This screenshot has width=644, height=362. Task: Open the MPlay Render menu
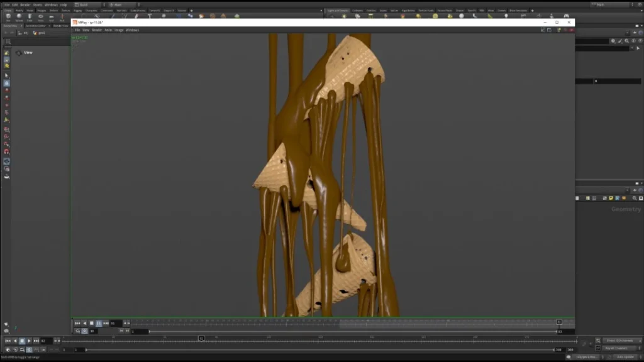[96, 30]
